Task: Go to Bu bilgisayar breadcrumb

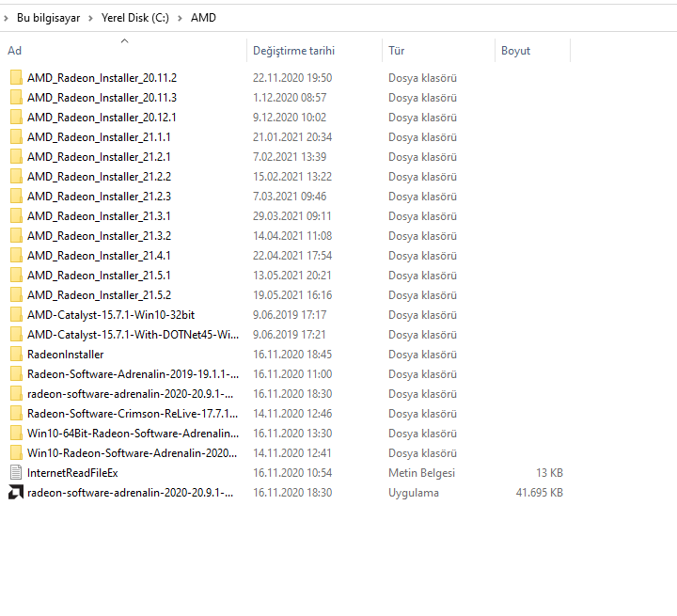Action: click(x=48, y=18)
